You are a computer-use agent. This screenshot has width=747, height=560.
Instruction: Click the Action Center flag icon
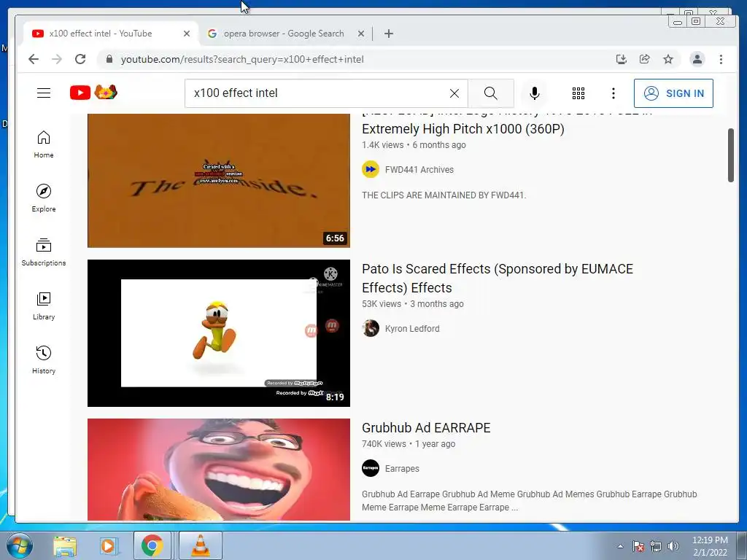pyautogui.click(x=638, y=547)
